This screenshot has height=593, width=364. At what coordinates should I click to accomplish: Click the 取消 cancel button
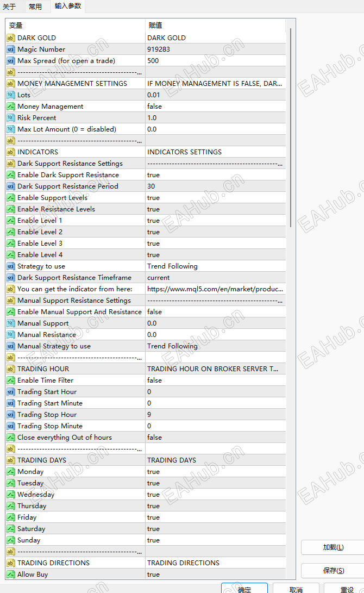[296, 589]
